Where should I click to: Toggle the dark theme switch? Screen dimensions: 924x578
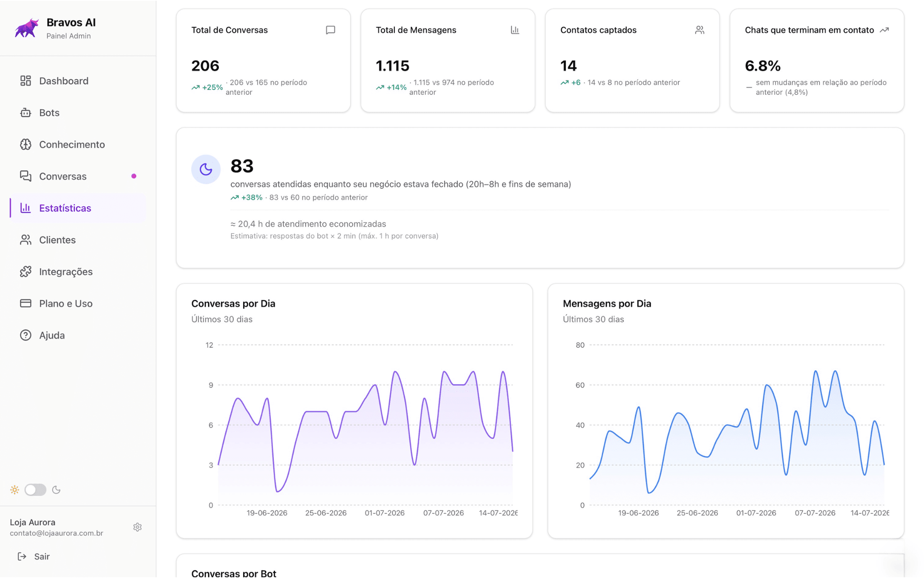tap(36, 489)
